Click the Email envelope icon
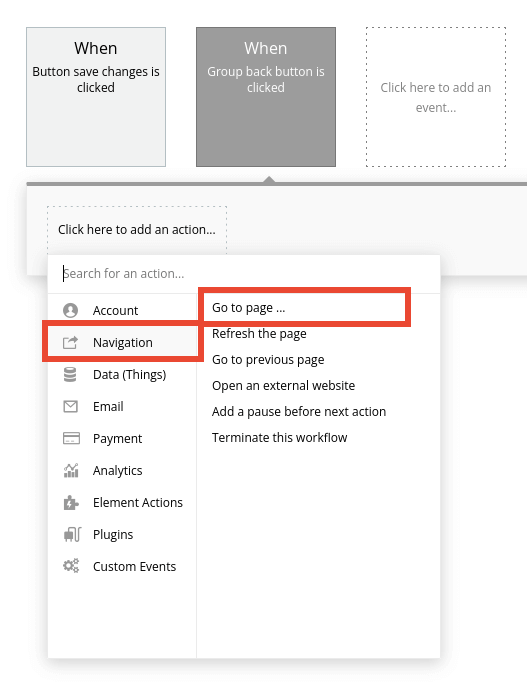This screenshot has height=691, width=527. [71, 406]
